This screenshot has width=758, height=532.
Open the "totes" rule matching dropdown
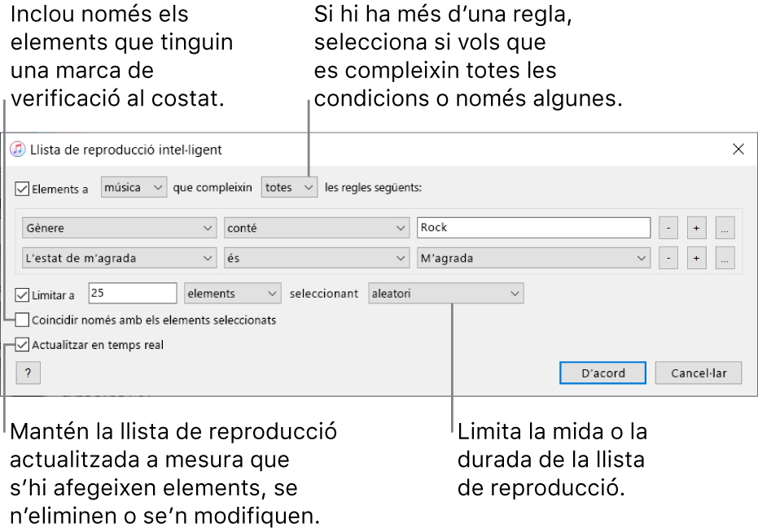[x=289, y=187]
